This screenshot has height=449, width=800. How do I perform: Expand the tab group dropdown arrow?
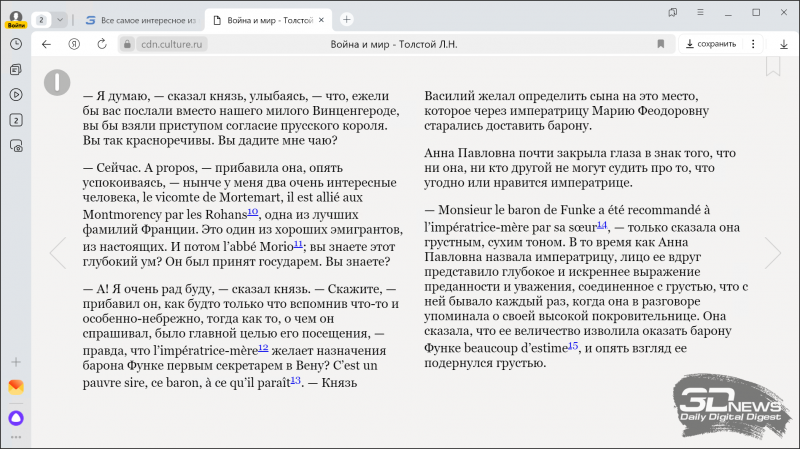[x=60, y=19]
